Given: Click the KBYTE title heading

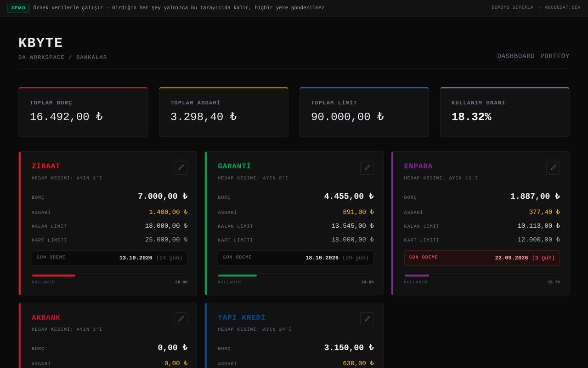Looking at the screenshot, I should pyautogui.click(x=40, y=43).
